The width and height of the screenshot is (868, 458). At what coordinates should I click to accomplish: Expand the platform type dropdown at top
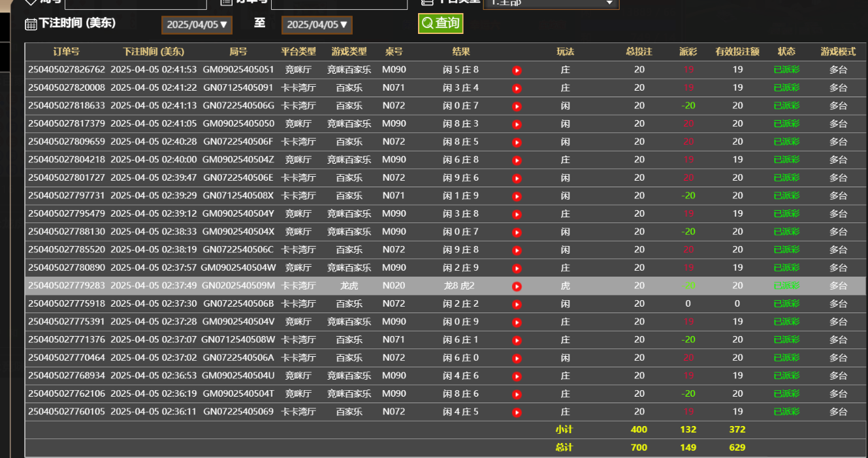551,3
